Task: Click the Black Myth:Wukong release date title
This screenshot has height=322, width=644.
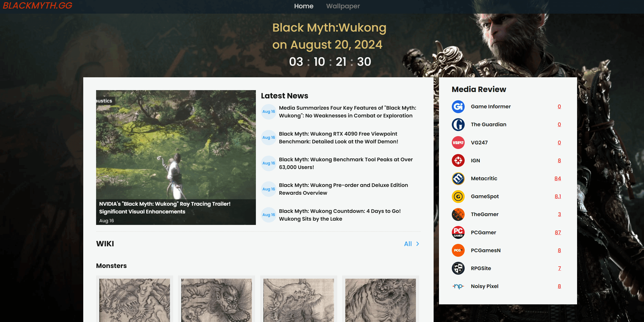Action: tap(329, 36)
